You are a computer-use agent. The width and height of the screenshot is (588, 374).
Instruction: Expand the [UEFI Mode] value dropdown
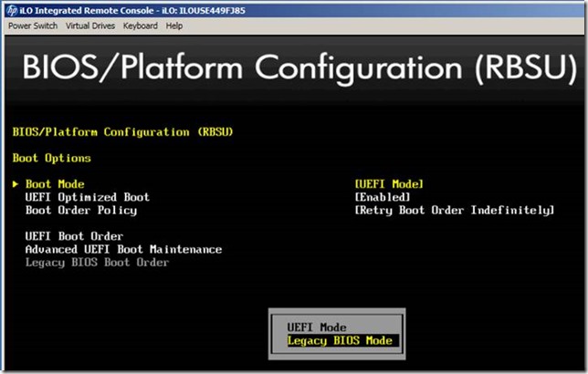point(389,184)
